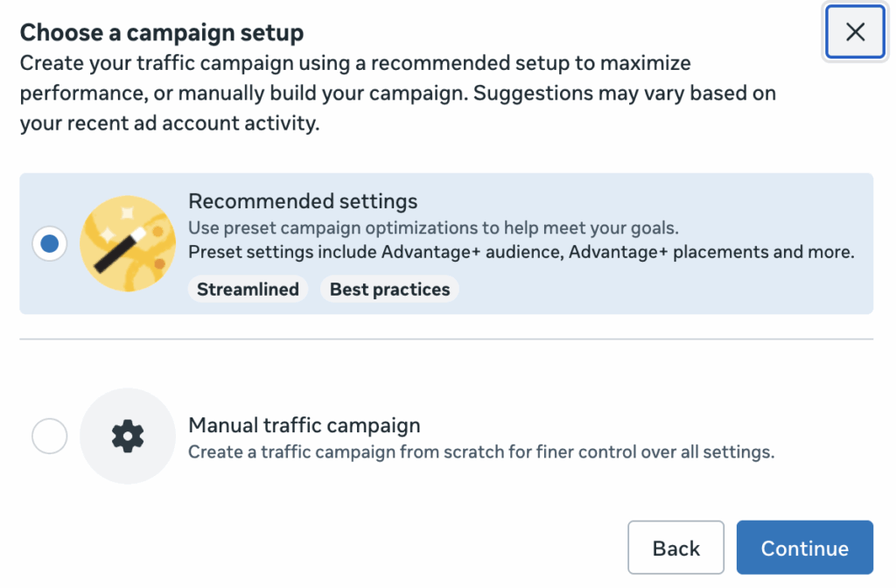Click the wand tip on the yellow icon

139,234
